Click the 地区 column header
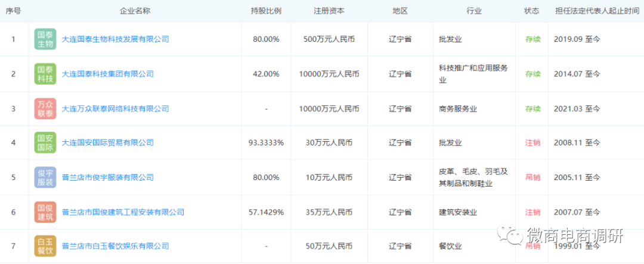This screenshot has width=644, height=264. pos(400,11)
